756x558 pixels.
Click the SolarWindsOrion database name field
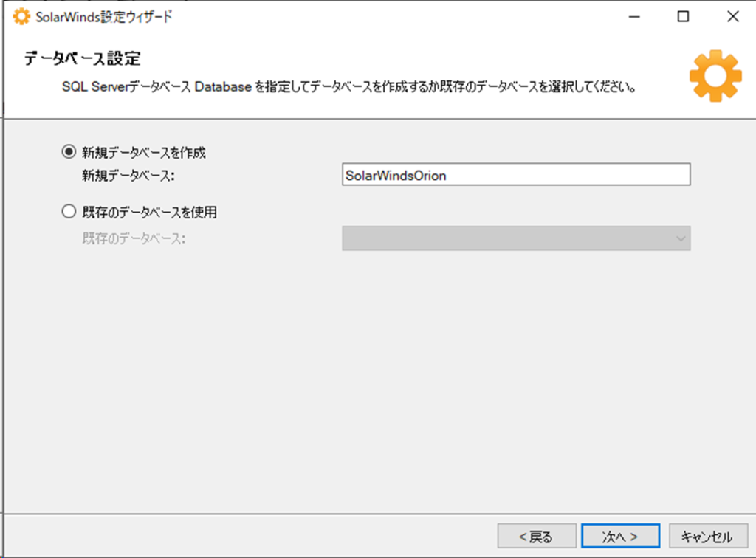coord(516,174)
